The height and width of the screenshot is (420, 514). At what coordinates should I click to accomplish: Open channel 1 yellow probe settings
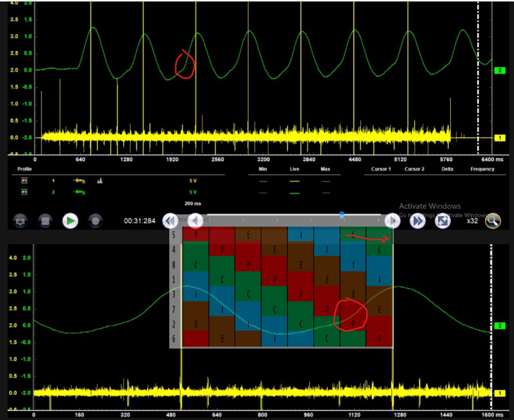[x=80, y=180]
